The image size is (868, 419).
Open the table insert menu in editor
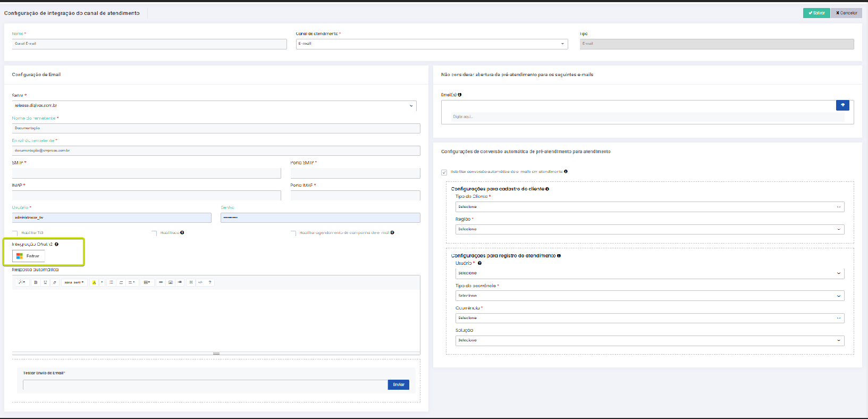point(147,282)
